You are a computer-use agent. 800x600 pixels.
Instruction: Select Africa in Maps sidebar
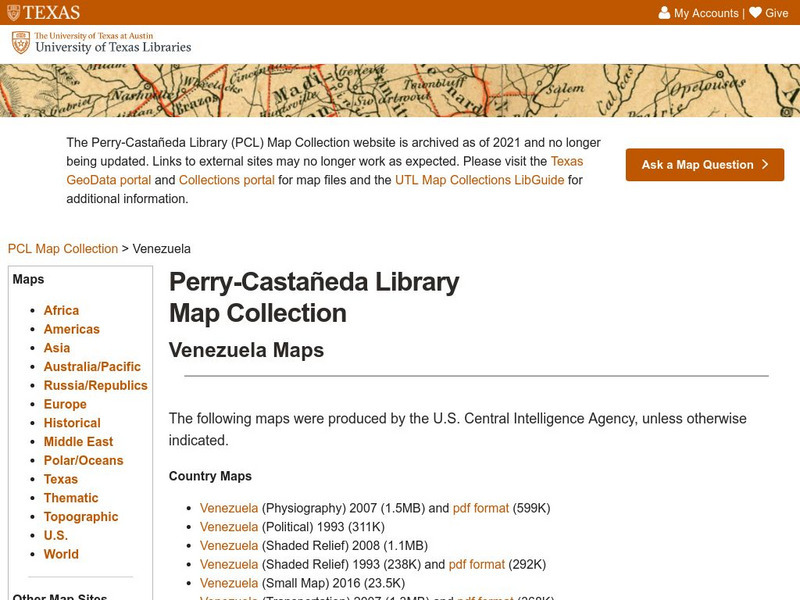tap(61, 310)
